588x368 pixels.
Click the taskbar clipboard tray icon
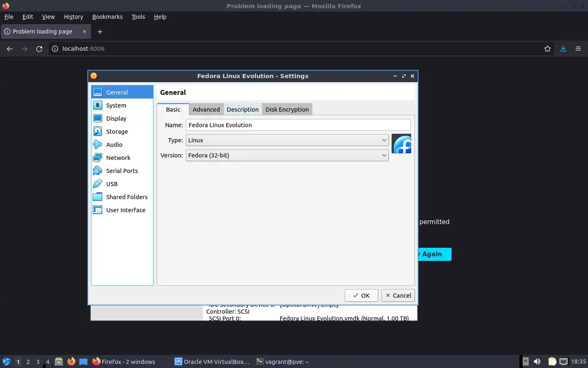pos(552,361)
